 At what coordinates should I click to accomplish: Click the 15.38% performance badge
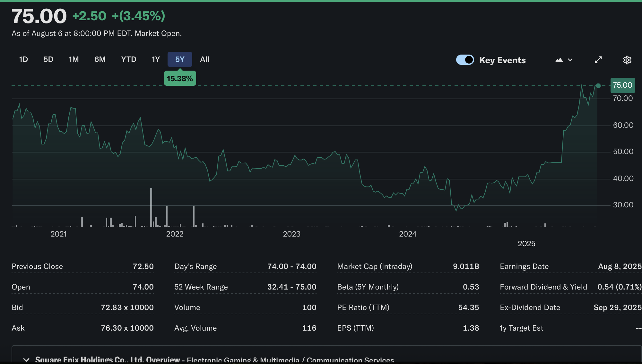(180, 79)
